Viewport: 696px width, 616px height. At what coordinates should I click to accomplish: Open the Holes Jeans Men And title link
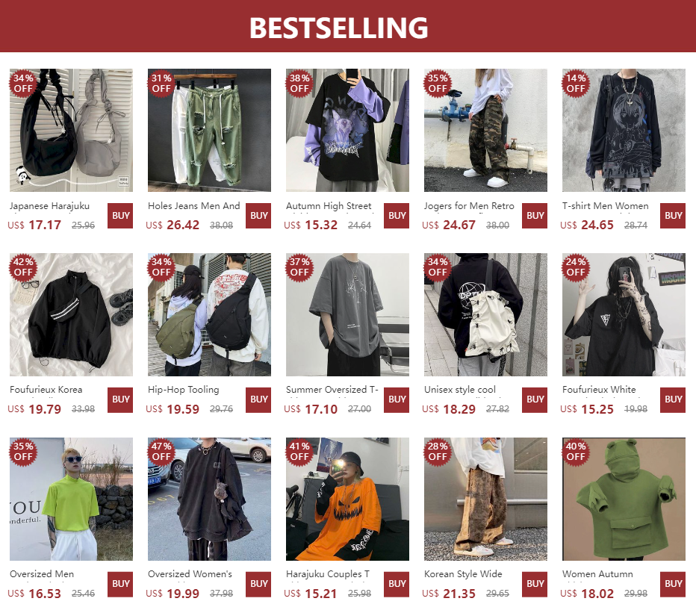pyautogui.click(x=193, y=206)
